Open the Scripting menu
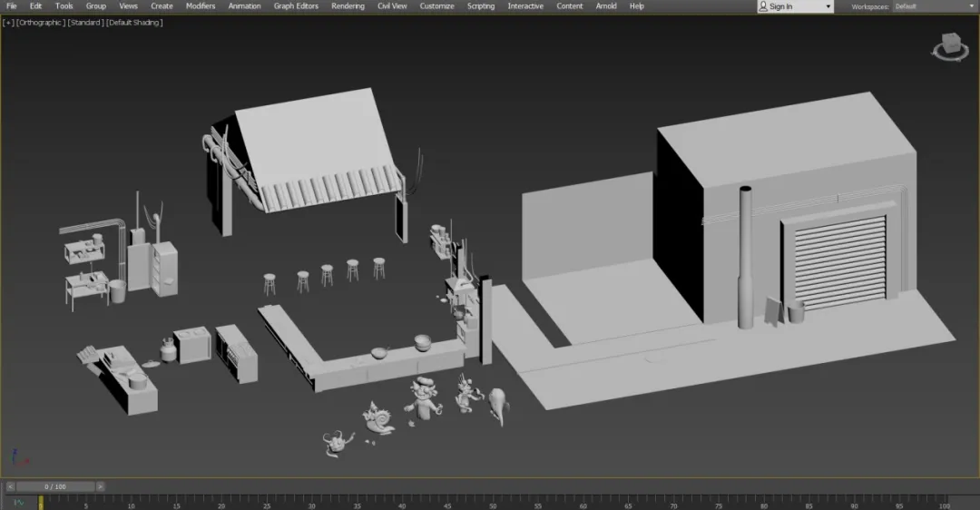This screenshot has width=980, height=510. (481, 6)
